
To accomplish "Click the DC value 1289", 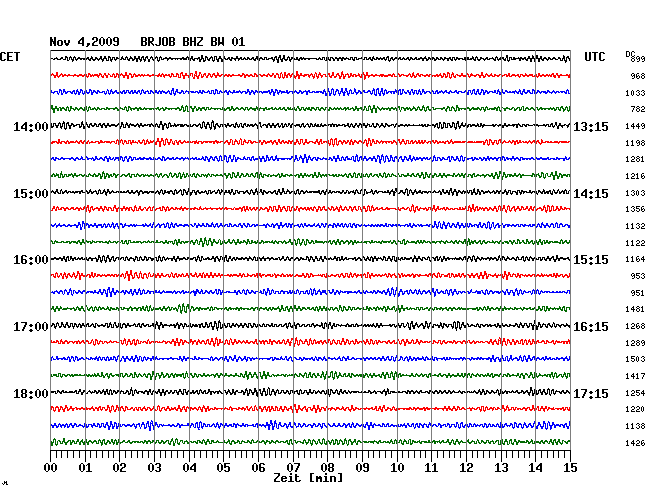I will pos(635,343).
